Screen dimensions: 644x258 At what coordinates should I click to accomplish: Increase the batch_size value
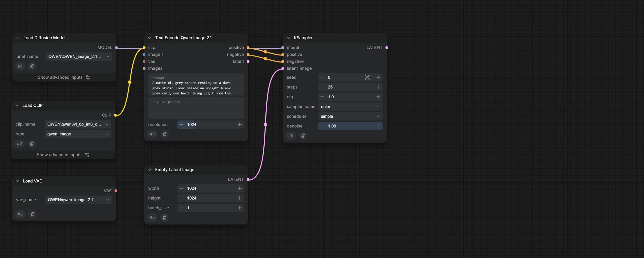coord(240,208)
